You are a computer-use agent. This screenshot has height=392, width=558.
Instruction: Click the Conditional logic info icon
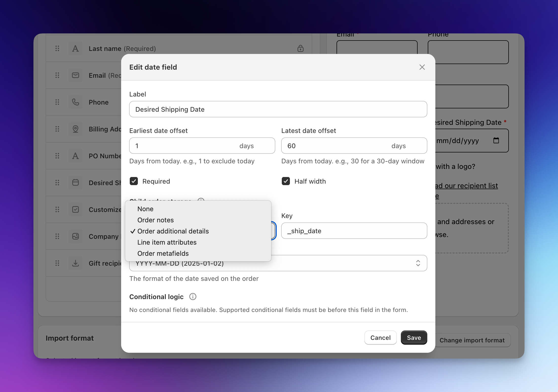click(193, 297)
